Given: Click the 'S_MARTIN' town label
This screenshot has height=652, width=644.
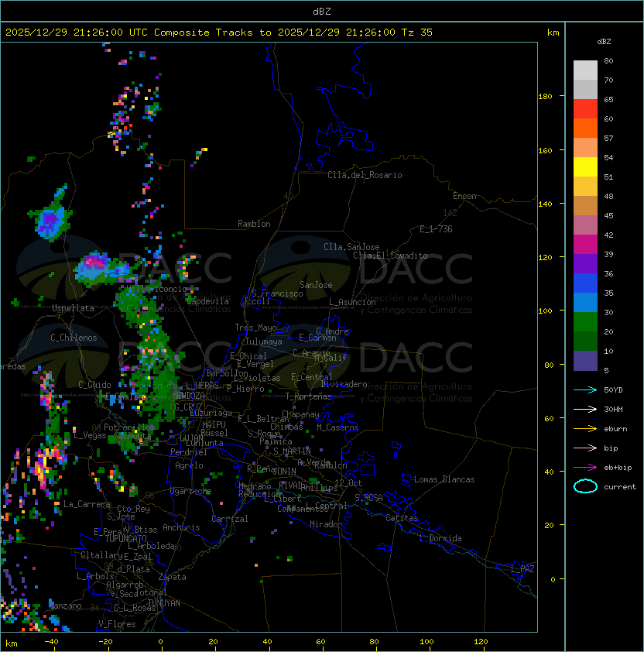Looking at the screenshot, I should [x=292, y=451].
